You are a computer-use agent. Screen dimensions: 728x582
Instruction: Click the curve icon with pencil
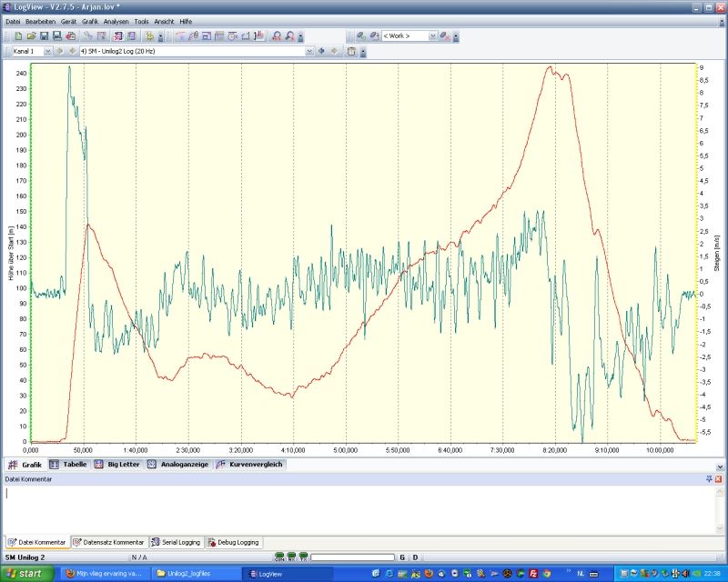(x=193, y=36)
